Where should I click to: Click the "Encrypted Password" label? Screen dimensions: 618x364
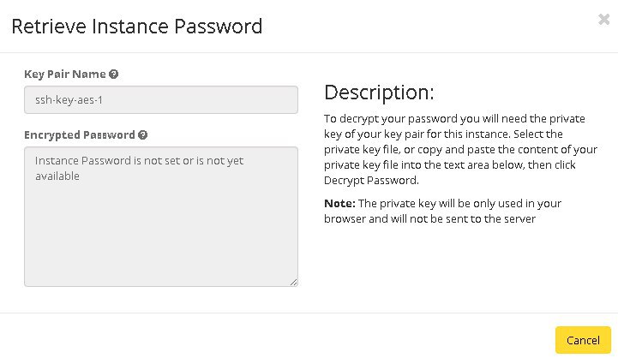[79, 135]
